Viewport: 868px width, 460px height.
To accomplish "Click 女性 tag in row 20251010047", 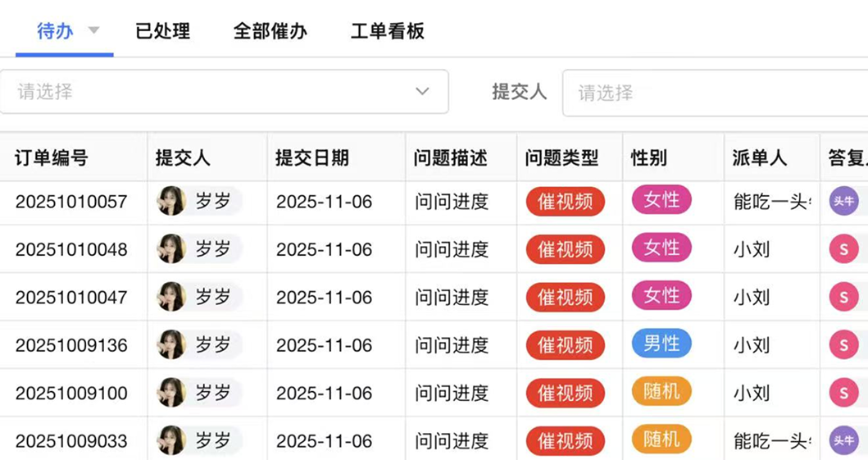I will click(661, 295).
